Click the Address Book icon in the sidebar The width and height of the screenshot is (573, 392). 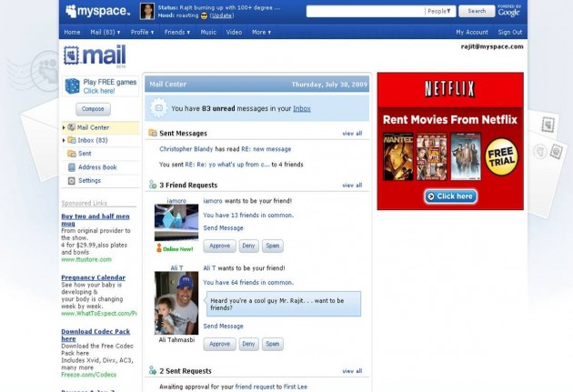[72, 167]
